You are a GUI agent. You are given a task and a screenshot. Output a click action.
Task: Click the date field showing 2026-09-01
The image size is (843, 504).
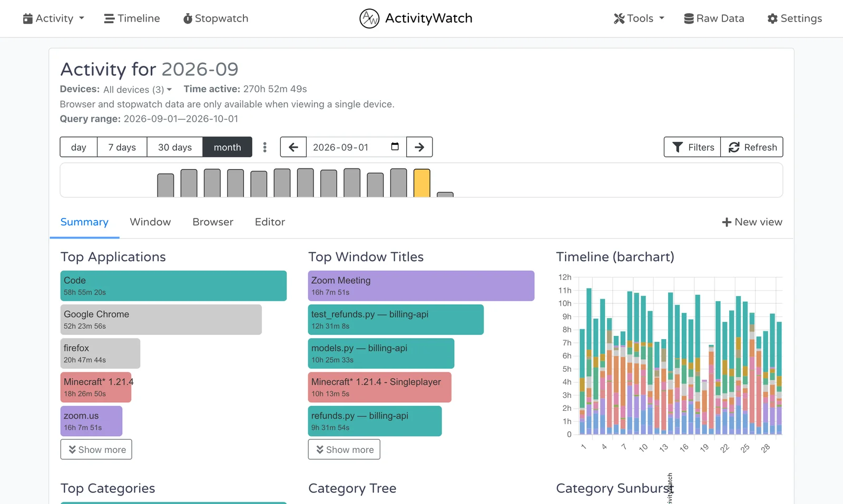[356, 147]
